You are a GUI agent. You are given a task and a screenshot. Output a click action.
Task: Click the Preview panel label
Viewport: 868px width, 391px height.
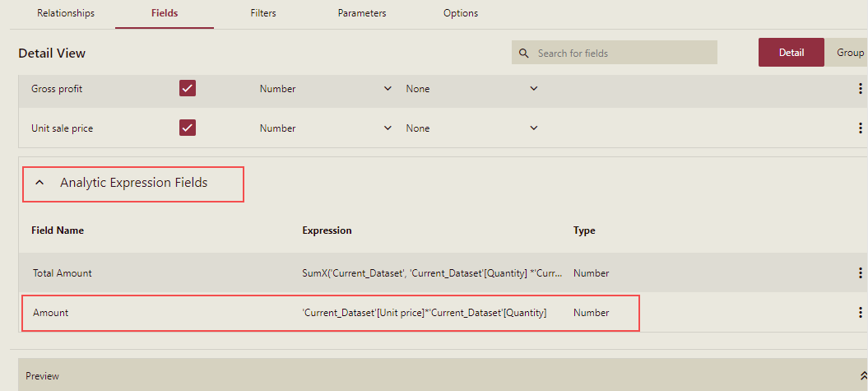pos(42,376)
